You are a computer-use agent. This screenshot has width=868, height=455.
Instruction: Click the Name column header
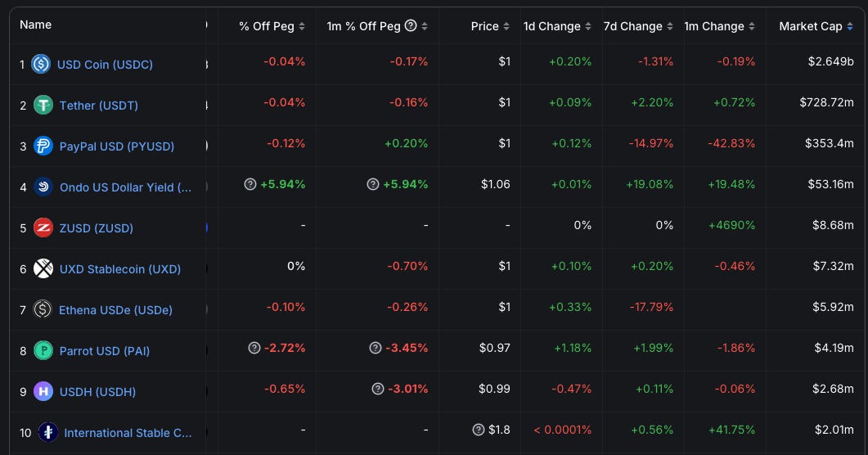click(x=35, y=25)
